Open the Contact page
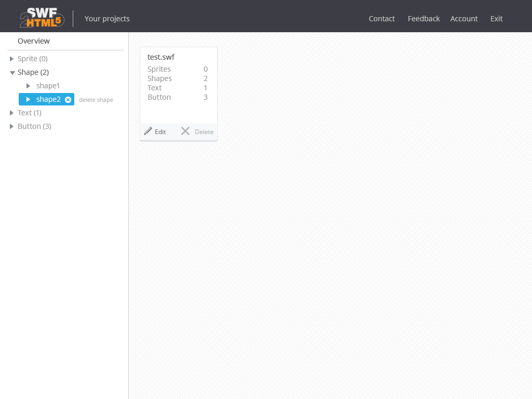Image resolution: width=532 pixels, height=399 pixels. click(382, 19)
